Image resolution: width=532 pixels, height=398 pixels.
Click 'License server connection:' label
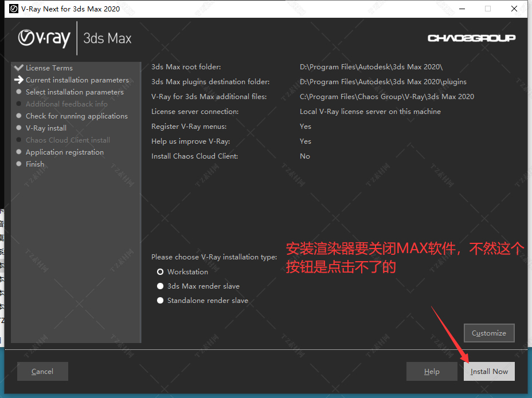(195, 112)
